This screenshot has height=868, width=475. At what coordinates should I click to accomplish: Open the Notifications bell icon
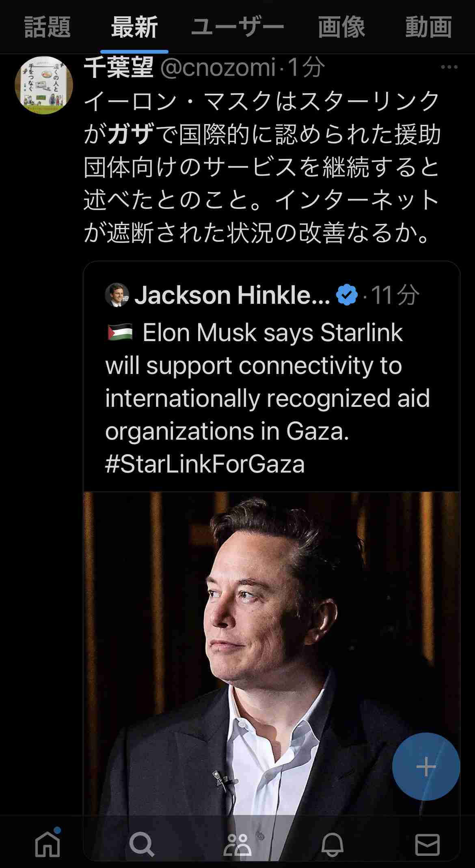point(332,845)
